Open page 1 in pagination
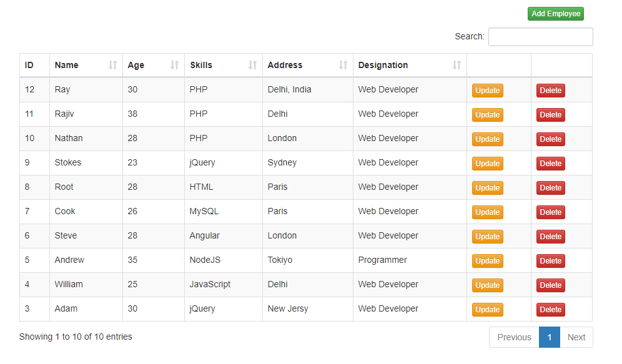622x364 pixels. [x=549, y=337]
